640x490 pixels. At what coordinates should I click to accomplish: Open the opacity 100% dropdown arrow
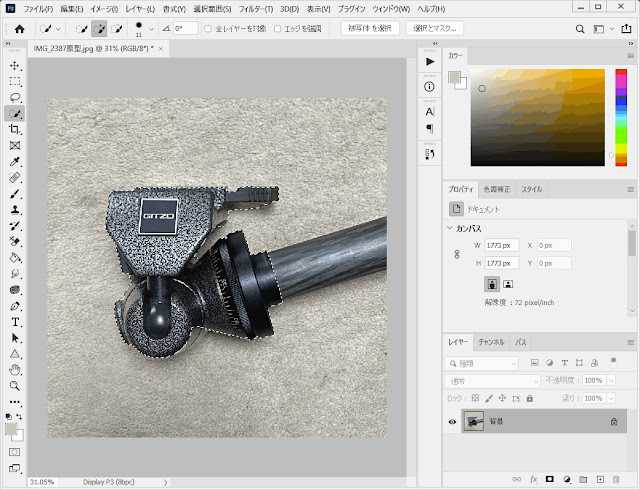[x=611, y=381]
